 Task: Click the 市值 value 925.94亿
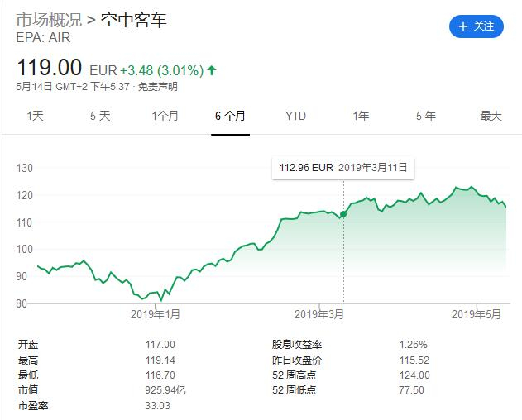(x=165, y=390)
